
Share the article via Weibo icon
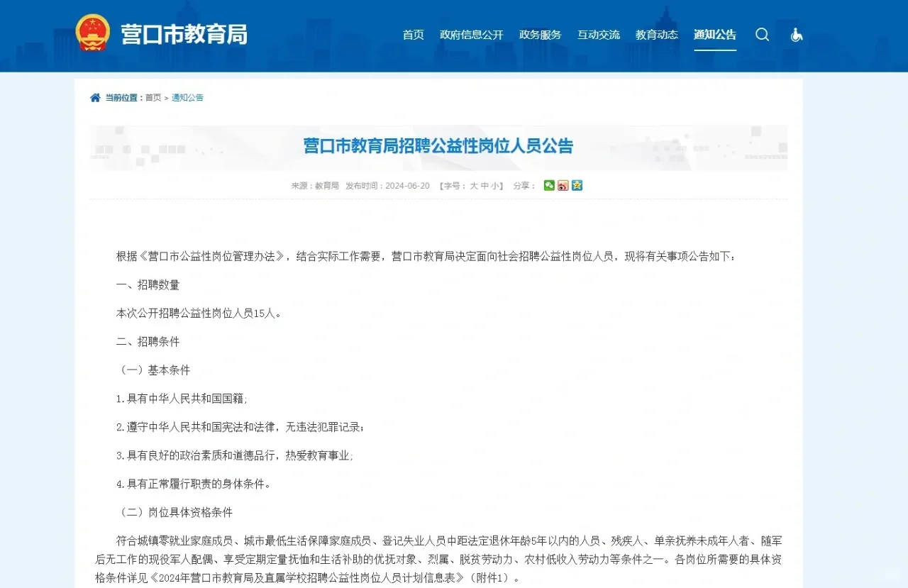[x=563, y=186]
